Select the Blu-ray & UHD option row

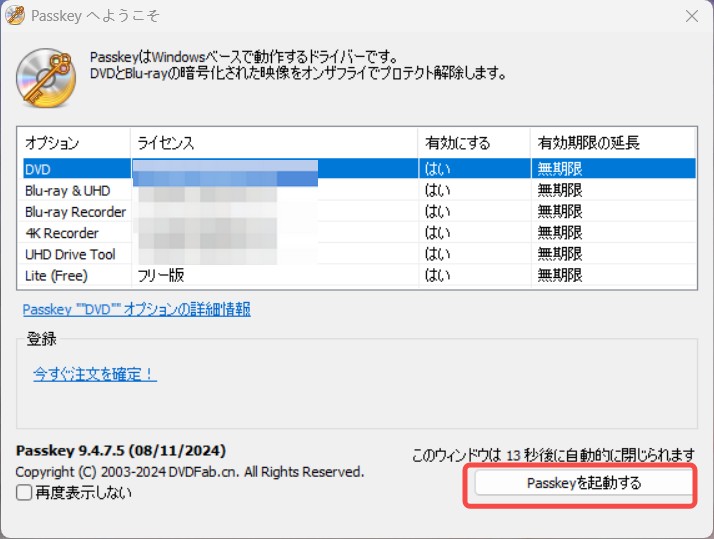[359, 190]
